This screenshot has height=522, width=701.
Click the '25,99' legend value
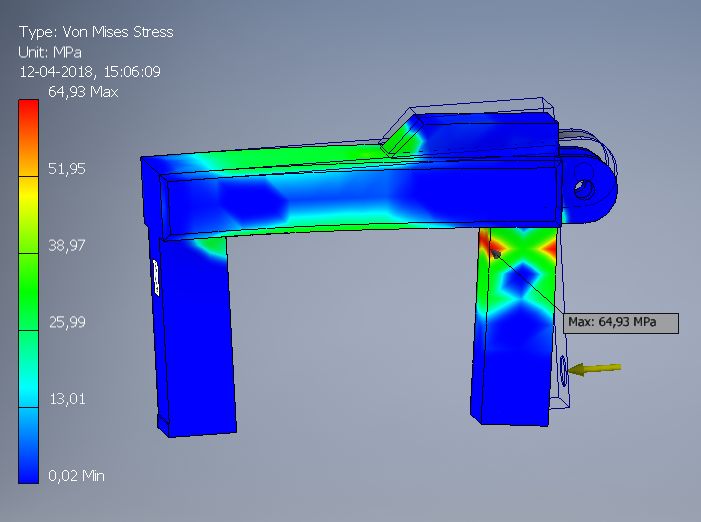coord(67,322)
